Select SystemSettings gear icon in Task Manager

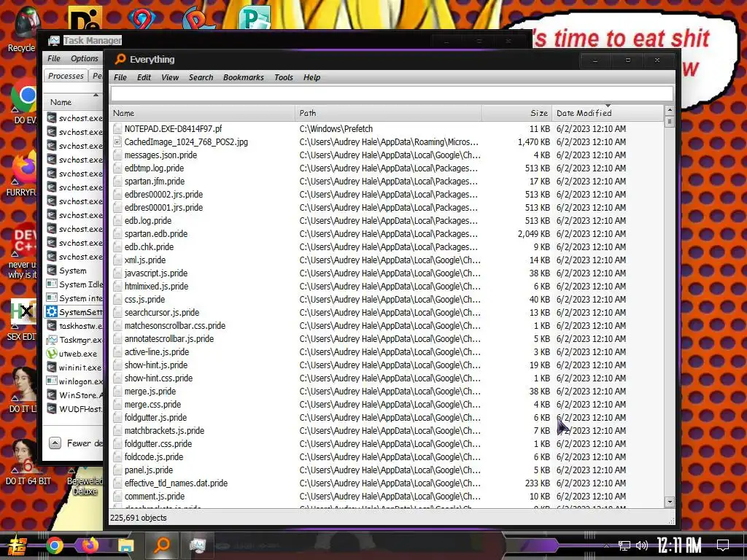[52, 312]
